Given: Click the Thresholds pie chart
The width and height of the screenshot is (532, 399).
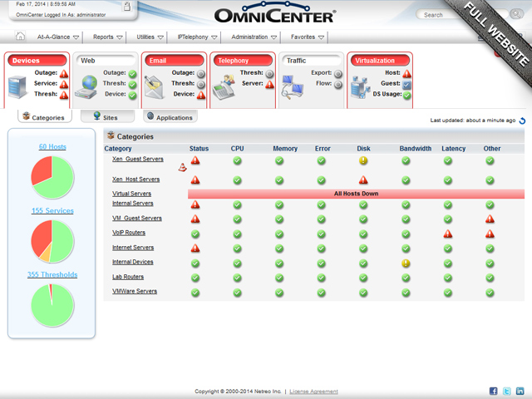Looking at the screenshot, I should (52, 305).
